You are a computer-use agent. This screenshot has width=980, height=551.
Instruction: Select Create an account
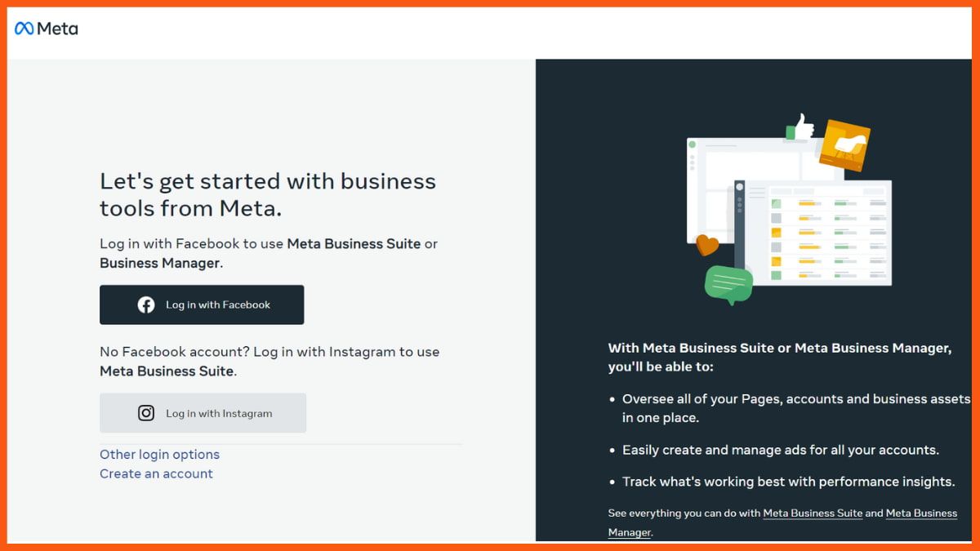[x=156, y=473]
